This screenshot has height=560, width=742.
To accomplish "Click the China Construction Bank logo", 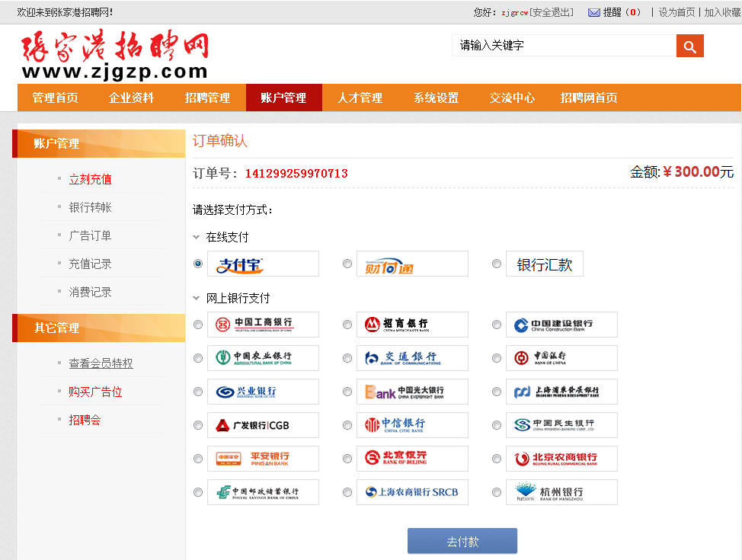I will [561, 325].
